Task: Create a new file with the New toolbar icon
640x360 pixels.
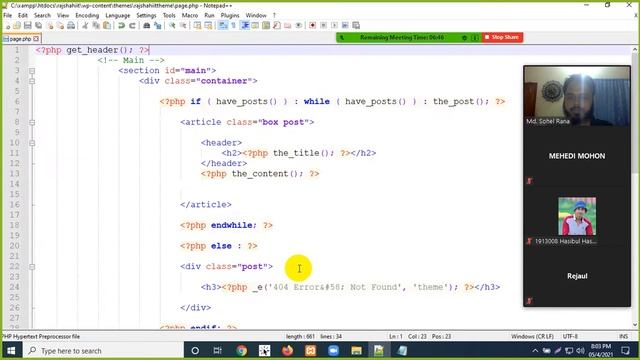Action: (x=7, y=26)
